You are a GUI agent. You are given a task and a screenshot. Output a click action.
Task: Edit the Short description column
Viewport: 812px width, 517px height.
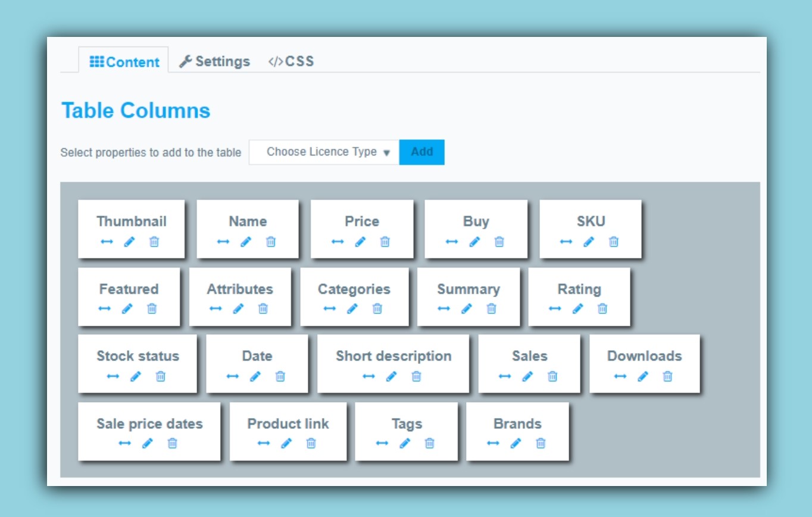392,376
